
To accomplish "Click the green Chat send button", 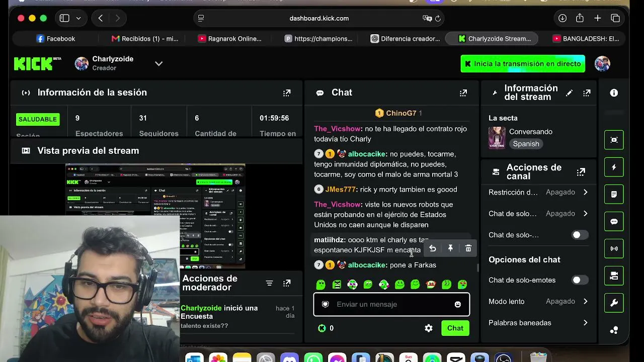I will [x=455, y=328].
